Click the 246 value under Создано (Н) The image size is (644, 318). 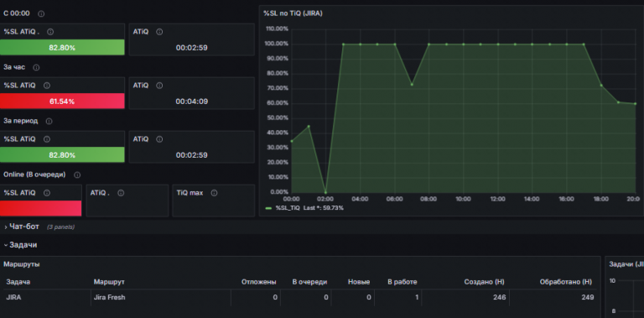[500, 298]
